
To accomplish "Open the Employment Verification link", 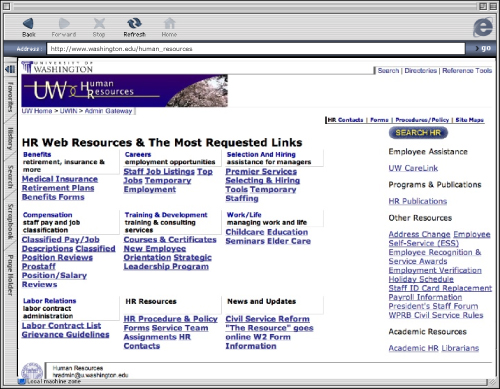I will click(x=435, y=270).
